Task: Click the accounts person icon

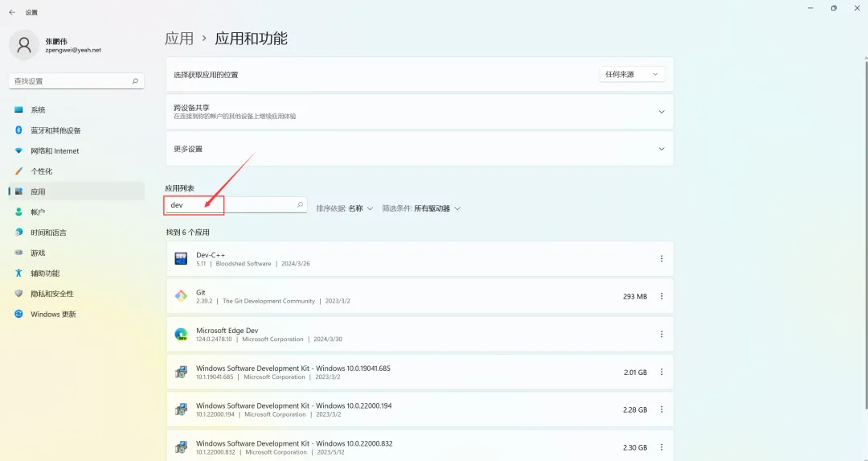Action: click(18, 212)
